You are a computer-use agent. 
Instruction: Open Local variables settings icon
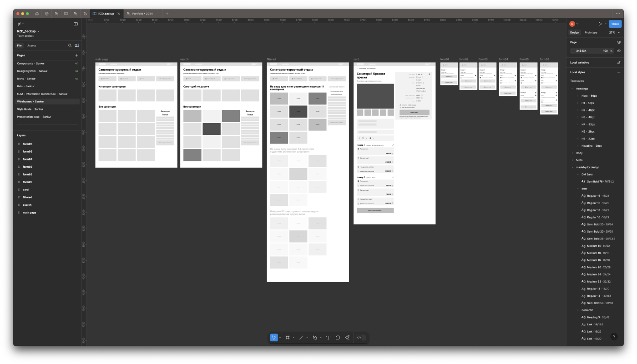pyautogui.click(x=618, y=62)
